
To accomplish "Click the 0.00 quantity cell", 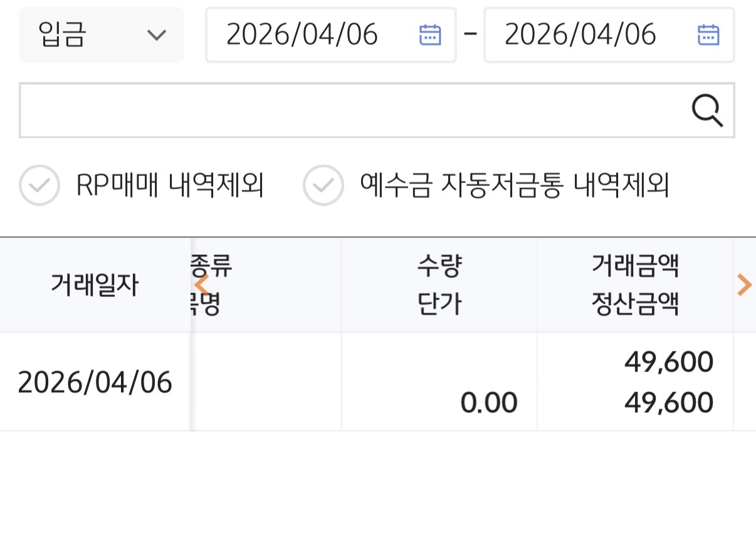I will coord(488,403).
